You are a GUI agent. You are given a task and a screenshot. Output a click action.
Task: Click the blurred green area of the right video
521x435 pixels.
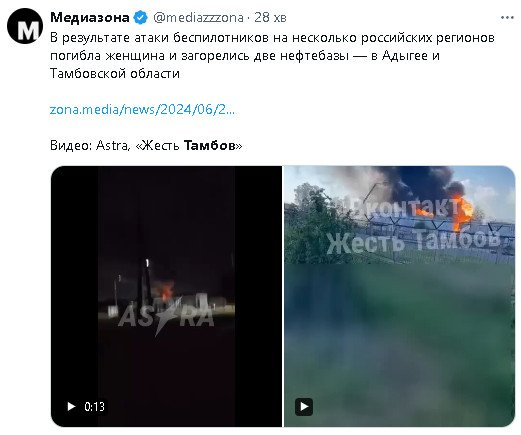(x=398, y=333)
